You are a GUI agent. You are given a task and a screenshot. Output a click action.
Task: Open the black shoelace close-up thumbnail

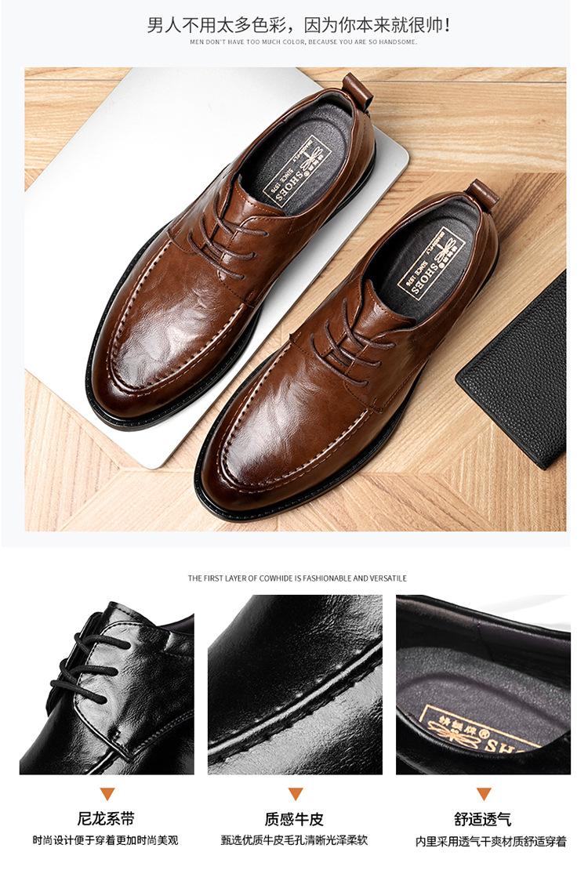click(x=107, y=685)
